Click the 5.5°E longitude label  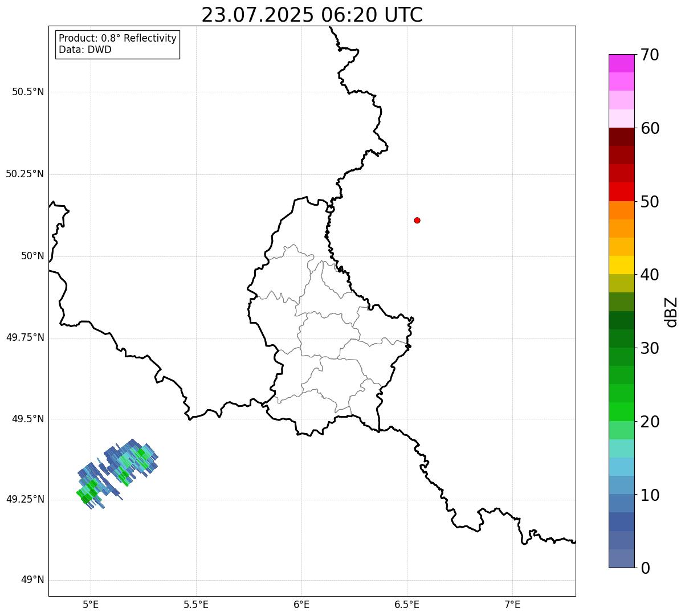[x=196, y=605]
